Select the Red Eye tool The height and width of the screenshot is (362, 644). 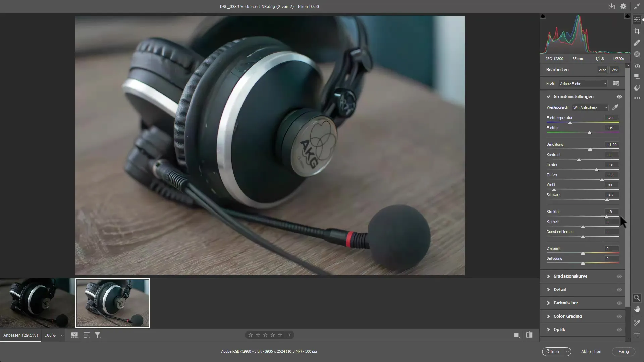tap(637, 66)
